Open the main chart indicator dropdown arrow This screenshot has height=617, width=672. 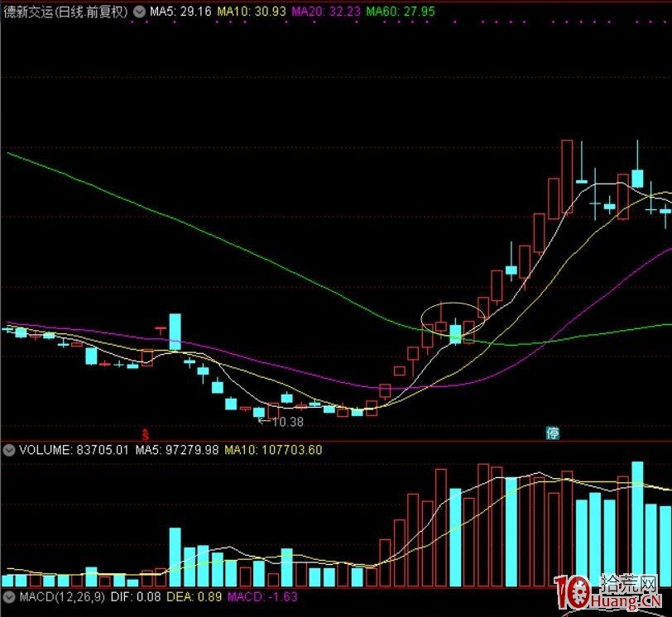click(139, 12)
